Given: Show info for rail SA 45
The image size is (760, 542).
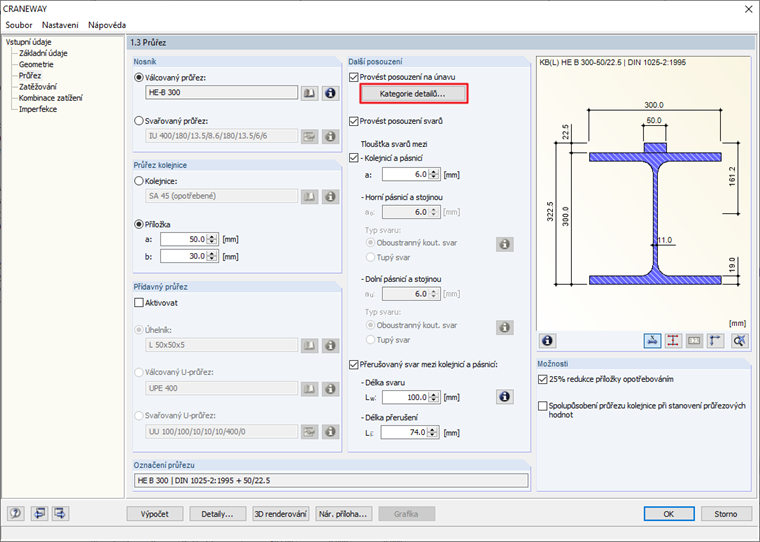Looking at the screenshot, I should (330, 197).
